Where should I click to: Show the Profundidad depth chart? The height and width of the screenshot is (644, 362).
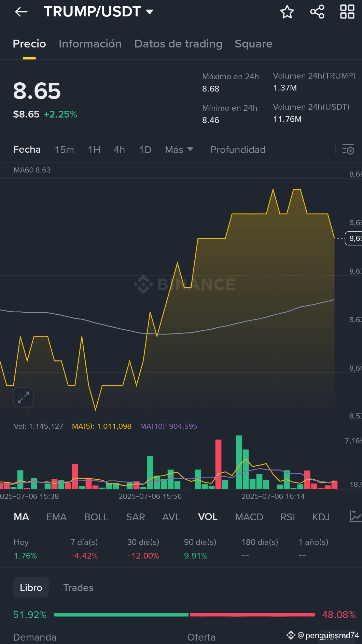(x=238, y=150)
